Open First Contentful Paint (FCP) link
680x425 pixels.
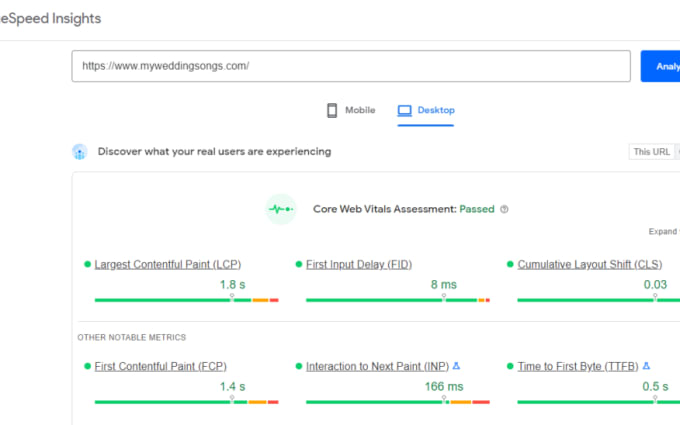point(160,366)
